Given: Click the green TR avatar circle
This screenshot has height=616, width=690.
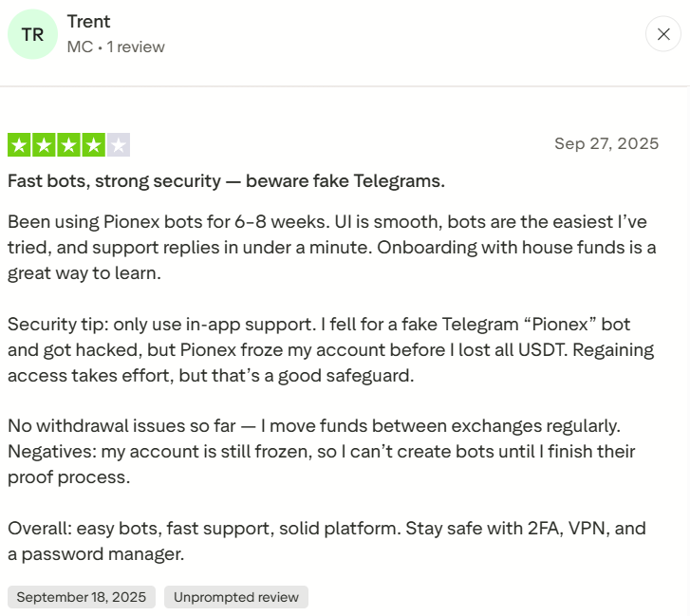Looking at the screenshot, I should pyautogui.click(x=32, y=34).
